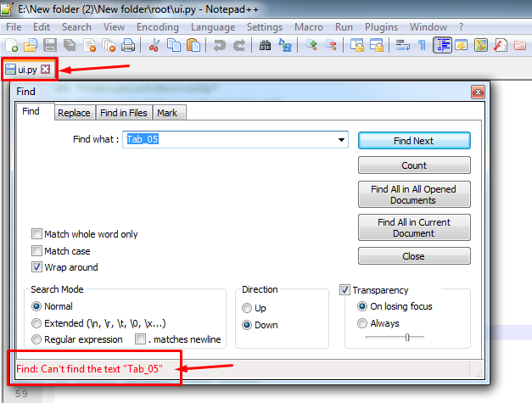Screen dimensions: 532x403
Task: Select the ui.py document tab
Action: tap(27, 70)
